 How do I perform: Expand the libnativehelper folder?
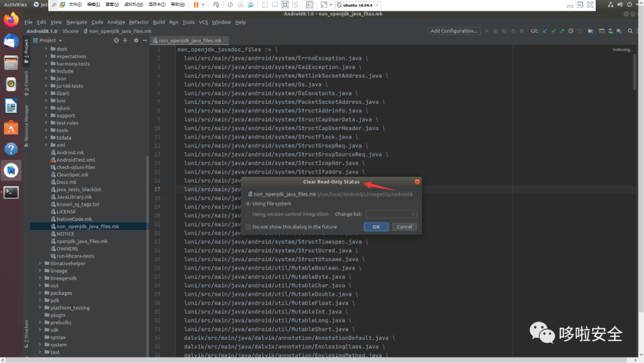40,263
